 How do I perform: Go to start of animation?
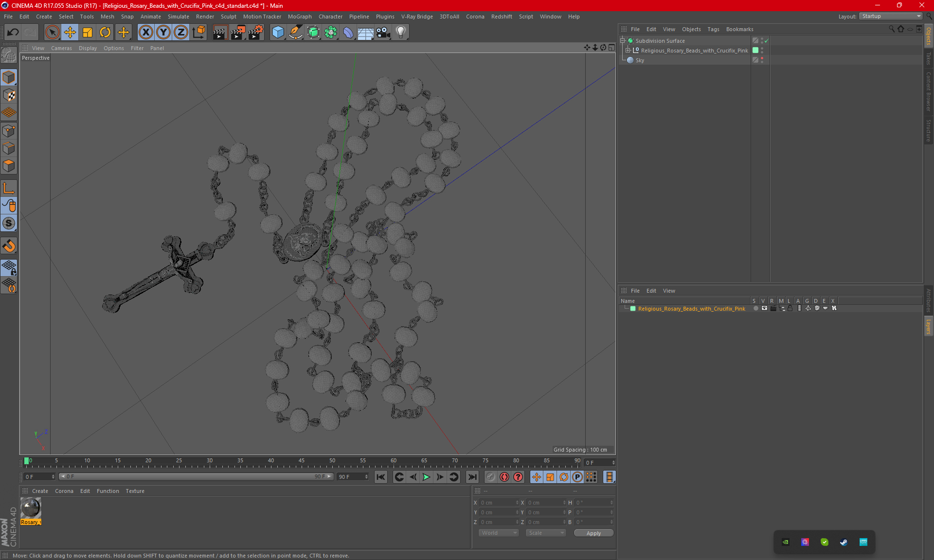click(381, 477)
